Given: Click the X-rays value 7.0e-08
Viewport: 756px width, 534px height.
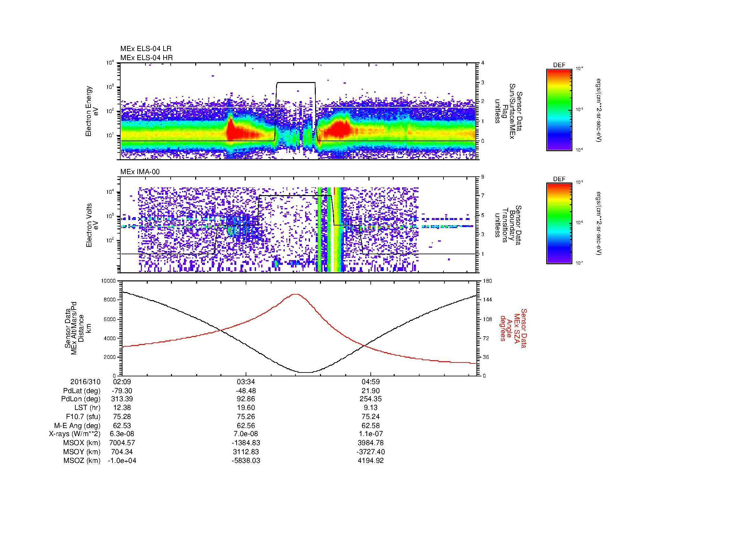Looking at the screenshot, I should click(246, 434).
